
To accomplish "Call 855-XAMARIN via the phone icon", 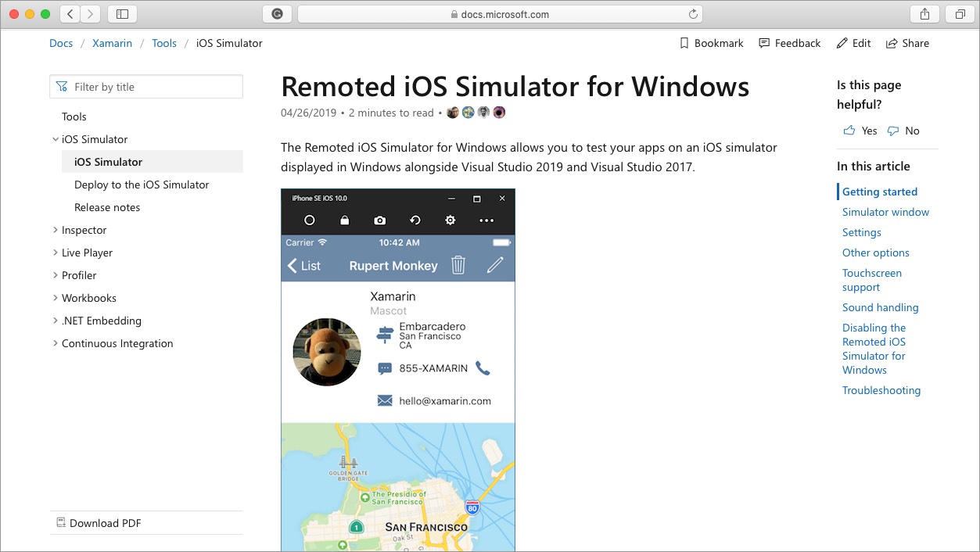I will coord(483,367).
